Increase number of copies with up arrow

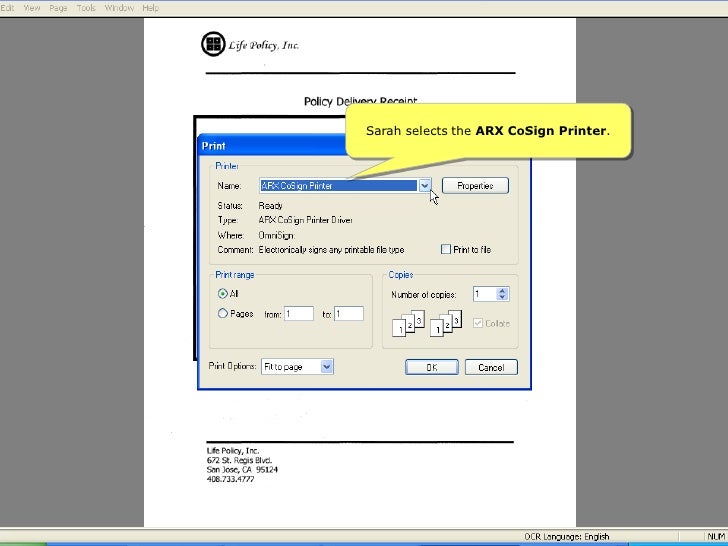click(502, 291)
